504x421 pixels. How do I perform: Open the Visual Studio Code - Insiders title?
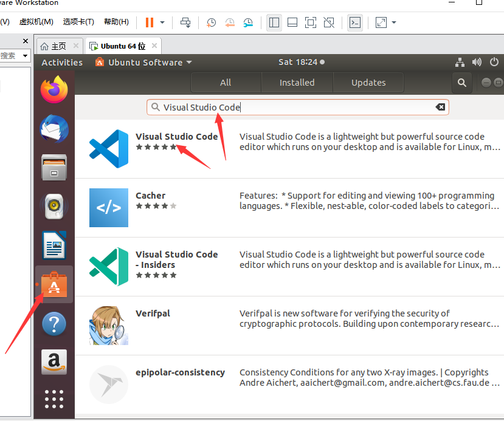click(176, 259)
